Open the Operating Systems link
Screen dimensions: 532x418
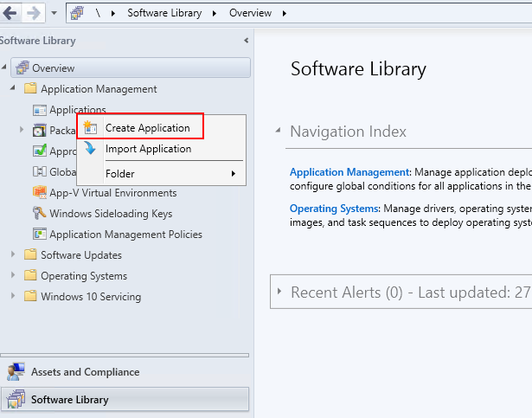pos(334,209)
